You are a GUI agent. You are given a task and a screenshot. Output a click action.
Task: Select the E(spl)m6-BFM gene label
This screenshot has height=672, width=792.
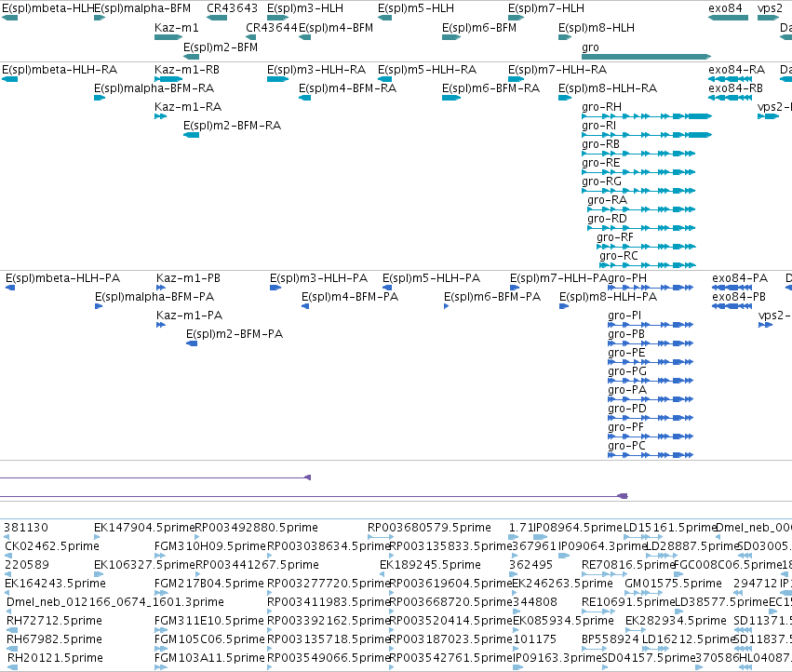point(479,28)
